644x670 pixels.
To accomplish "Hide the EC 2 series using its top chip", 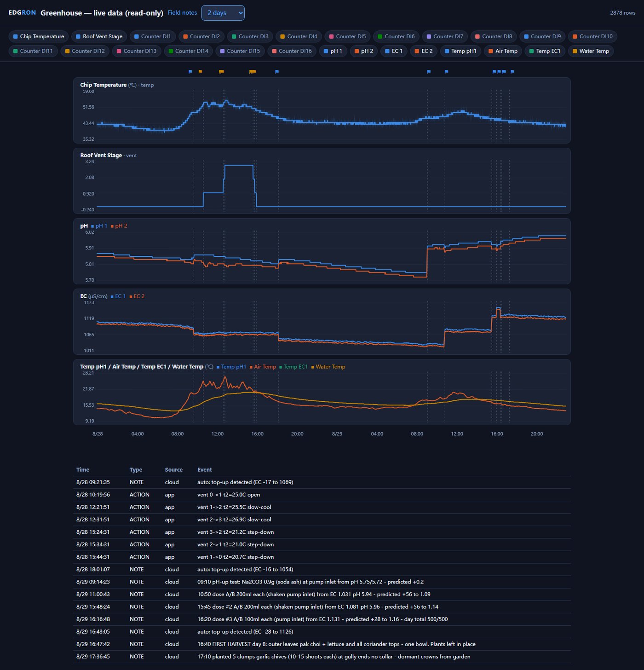I will click(424, 51).
